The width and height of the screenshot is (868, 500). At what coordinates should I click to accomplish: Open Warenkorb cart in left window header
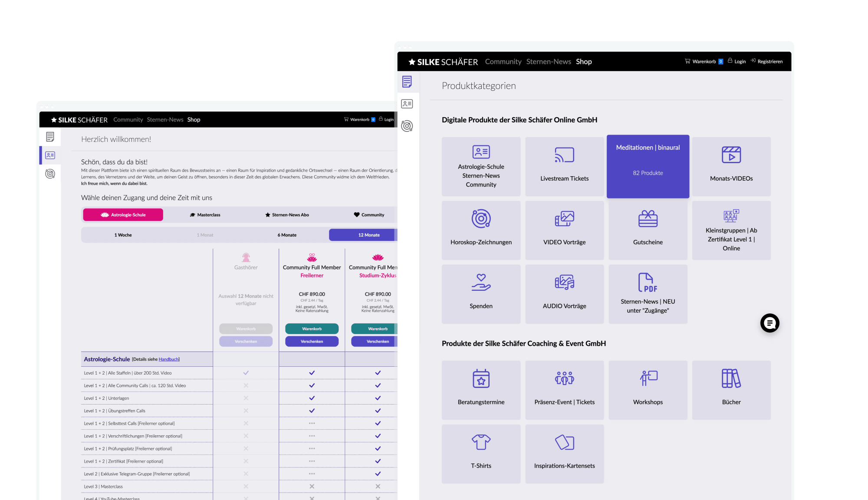[x=360, y=119]
